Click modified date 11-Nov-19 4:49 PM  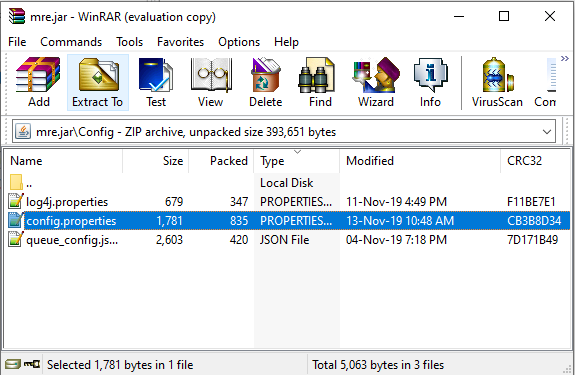[x=396, y=202]
